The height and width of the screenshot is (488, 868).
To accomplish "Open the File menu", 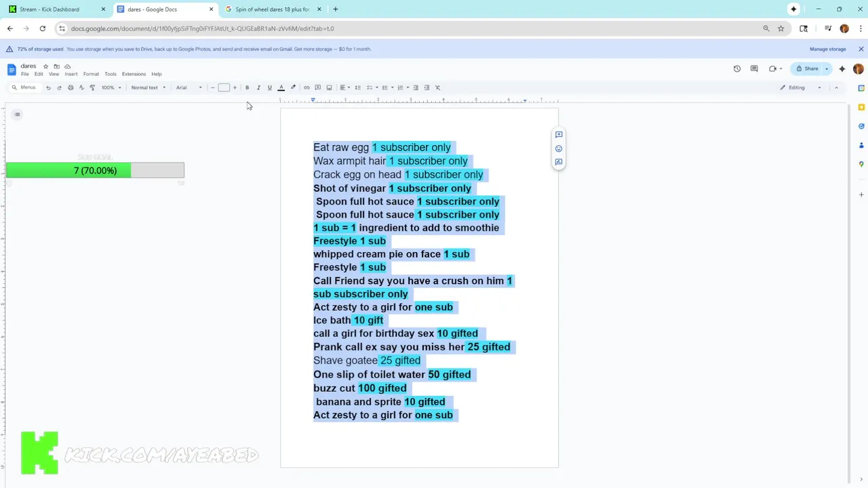I will [x=25, y=74].
